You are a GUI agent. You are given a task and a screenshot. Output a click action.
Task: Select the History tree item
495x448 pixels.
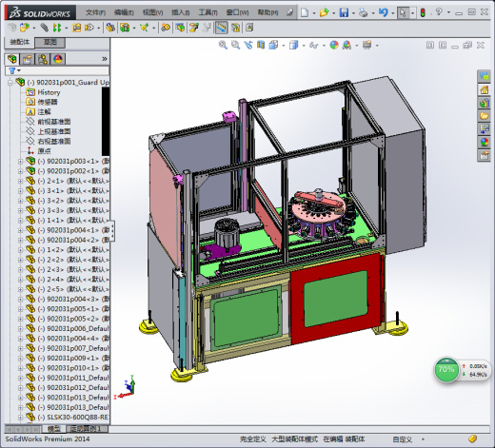point(49,92)
